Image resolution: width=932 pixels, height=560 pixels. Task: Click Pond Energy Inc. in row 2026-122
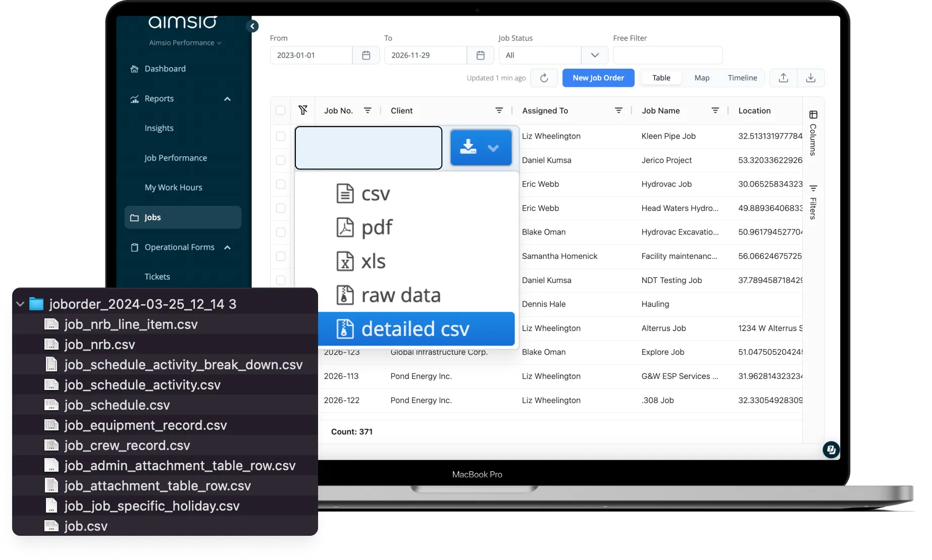pos(421,400)
